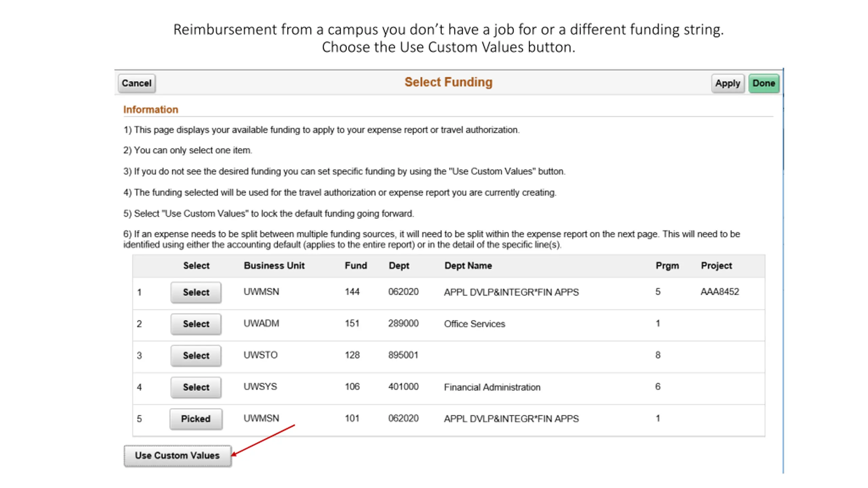868x488 pixels.
Task: Click the Business Unit column header
Action: (x=274, y=266)
